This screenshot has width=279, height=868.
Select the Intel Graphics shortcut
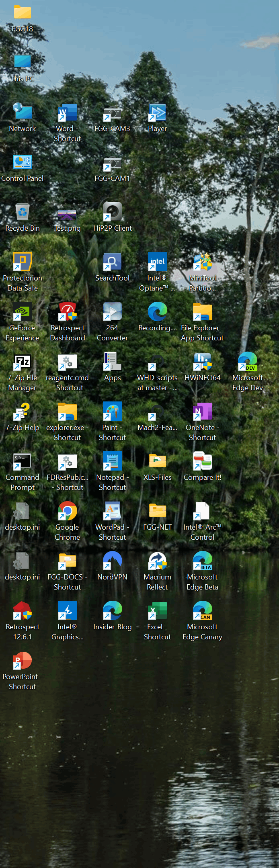pos(68,610)
